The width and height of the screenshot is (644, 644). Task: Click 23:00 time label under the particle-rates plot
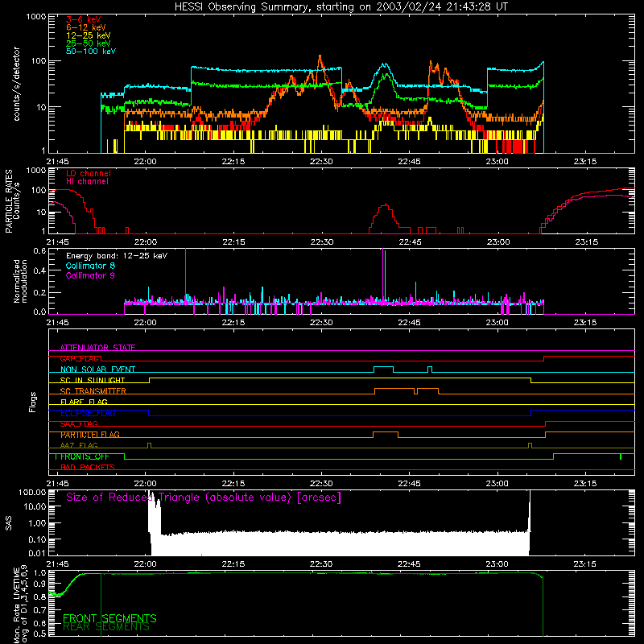[x=497, y=242]
